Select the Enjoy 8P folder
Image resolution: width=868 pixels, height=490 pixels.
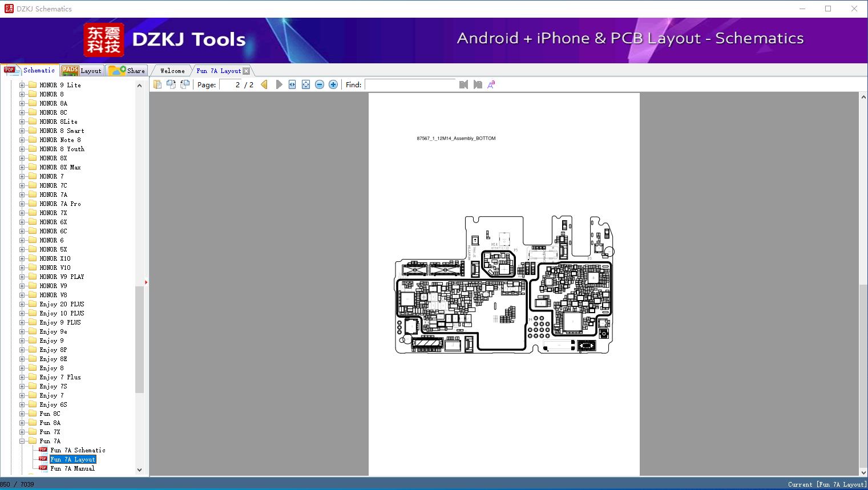coord(53,350)
